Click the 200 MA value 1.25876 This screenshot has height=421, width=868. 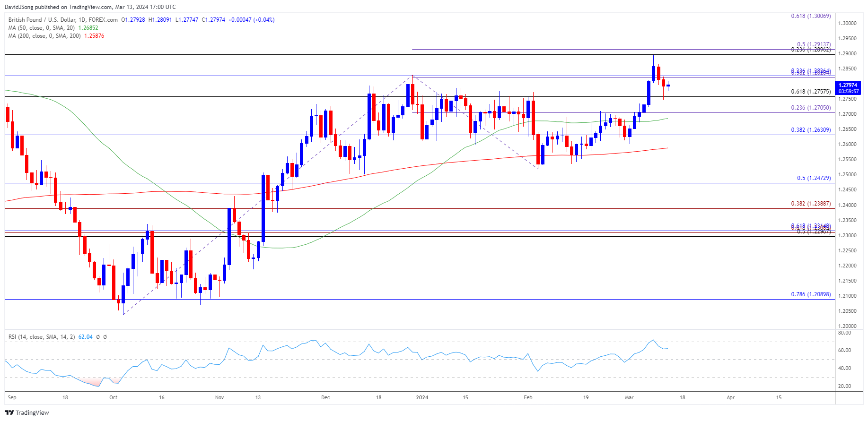coord(94,36)
